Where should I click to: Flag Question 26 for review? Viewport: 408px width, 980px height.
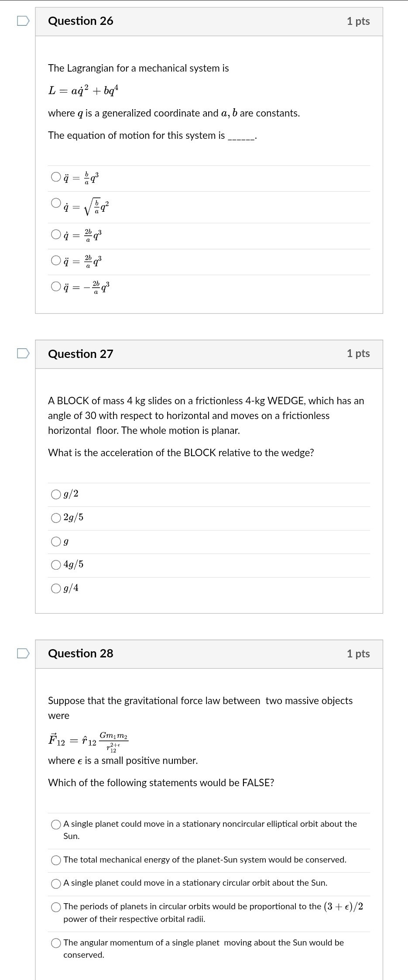[23, 20]
